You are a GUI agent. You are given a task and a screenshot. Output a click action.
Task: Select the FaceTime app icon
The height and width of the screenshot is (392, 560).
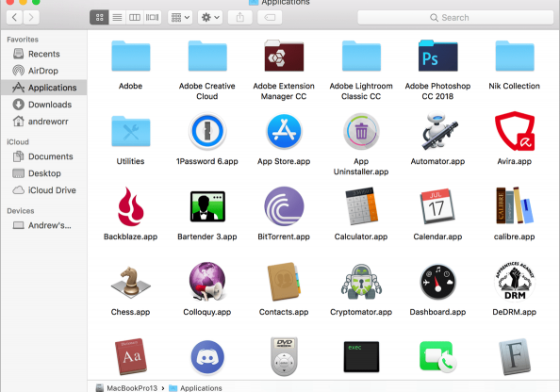(x=437, y=357)
